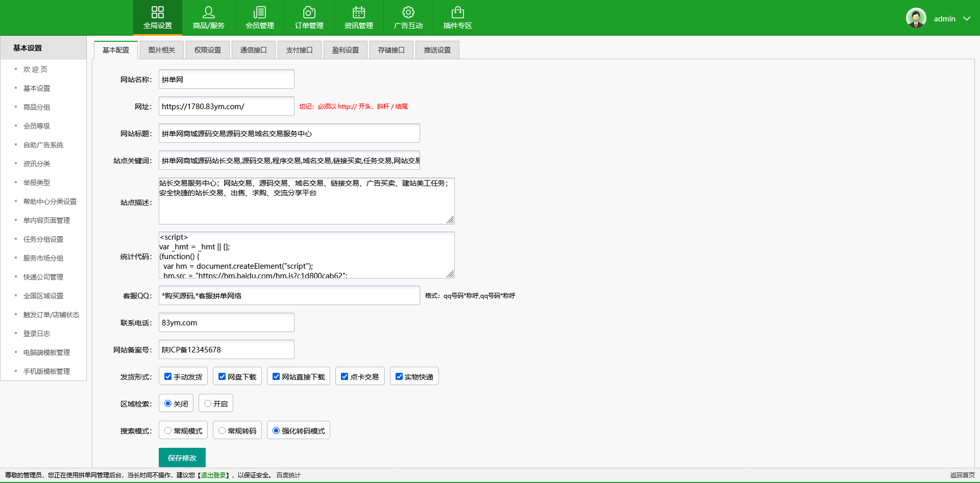The height and width of the screenshot is (483, 980).
Task: Click inside the 统计代码 textarea
Action: coord(307,255)
